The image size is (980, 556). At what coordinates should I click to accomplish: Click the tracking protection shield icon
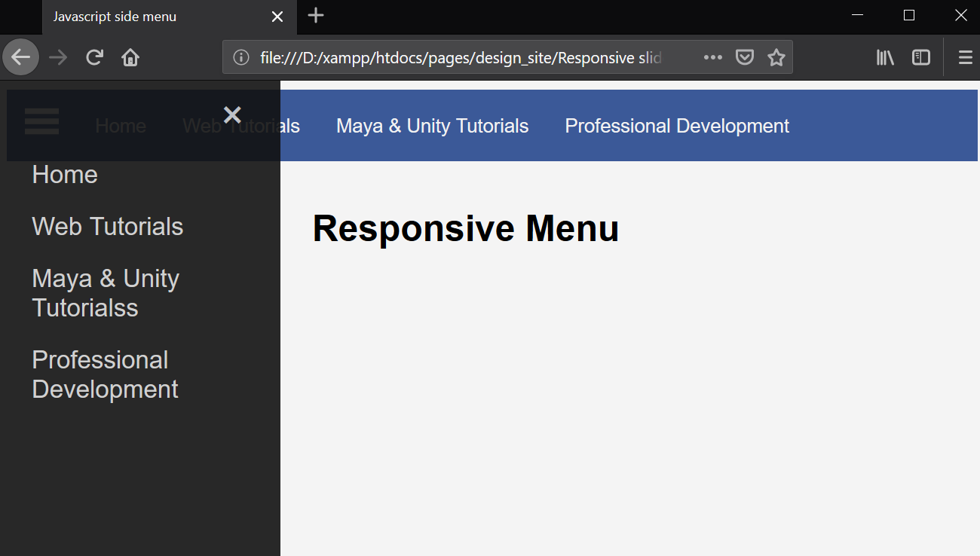pyautogui.click(x=744, y=57)
